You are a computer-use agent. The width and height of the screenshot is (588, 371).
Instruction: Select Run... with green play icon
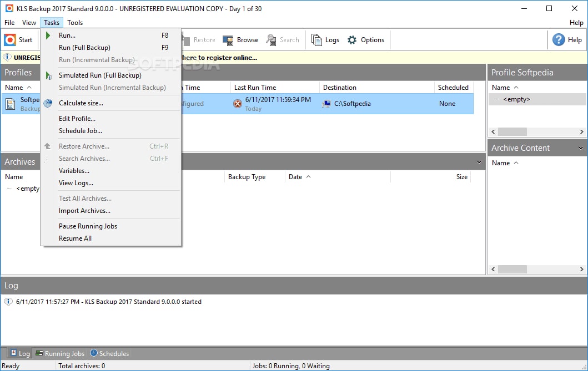(67, 35)
